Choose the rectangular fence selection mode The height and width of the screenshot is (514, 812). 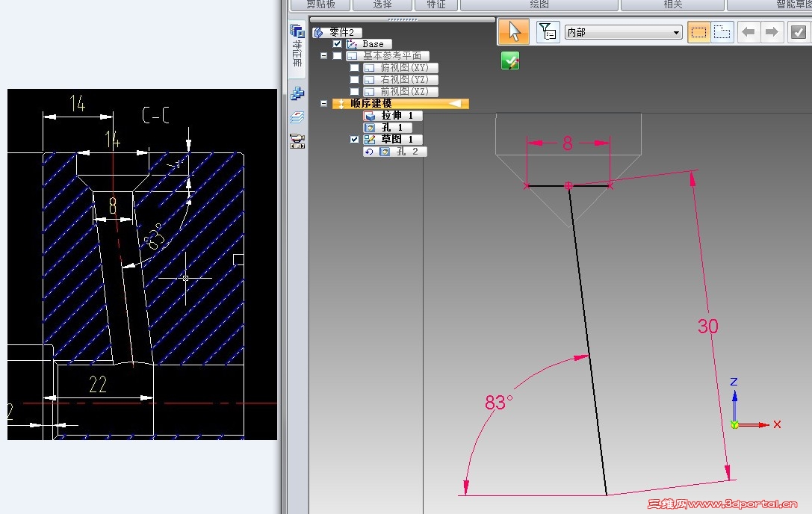click(698, 32)
